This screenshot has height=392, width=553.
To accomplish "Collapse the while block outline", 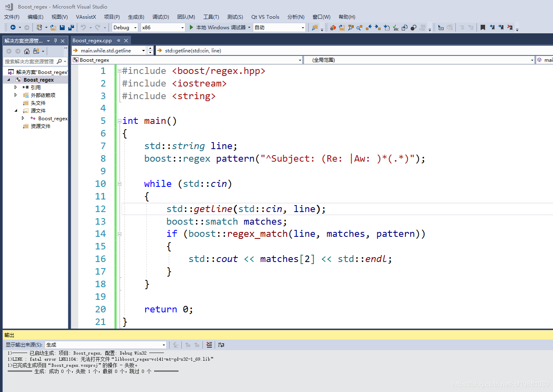I will 120,184.
